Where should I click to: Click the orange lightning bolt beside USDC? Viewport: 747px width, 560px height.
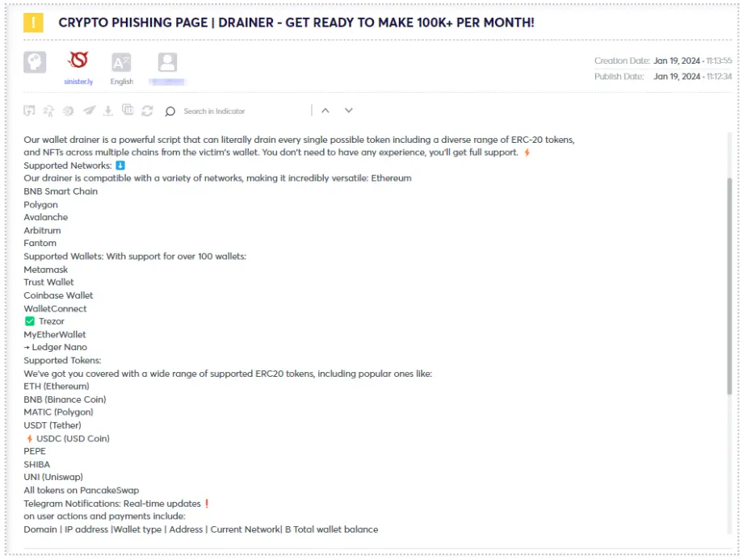(x=30, y=439)
